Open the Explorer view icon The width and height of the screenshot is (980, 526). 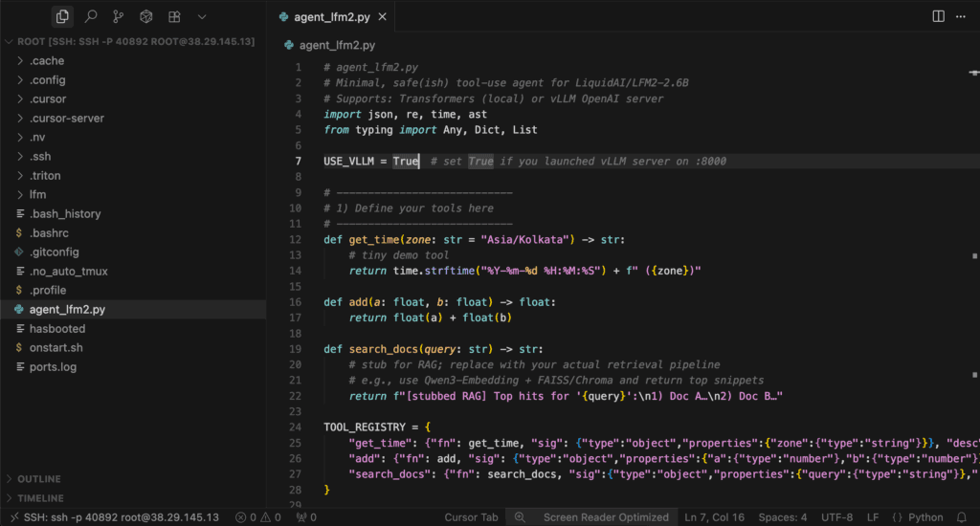click(x=62, y=16)
